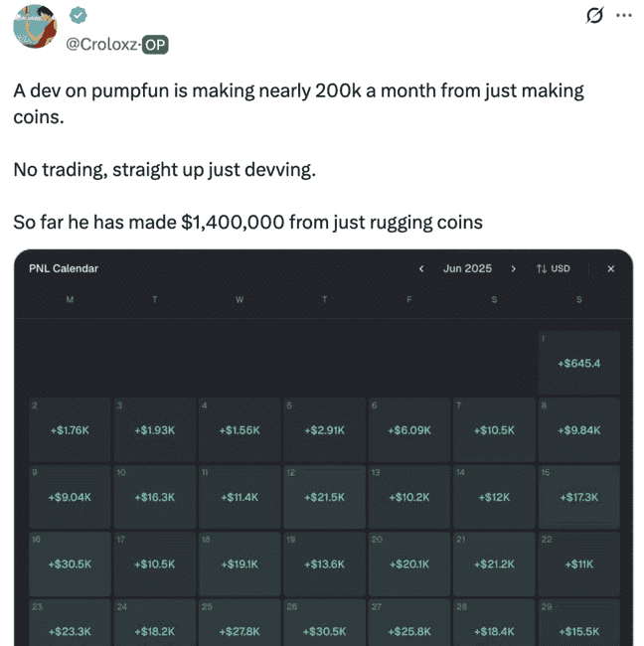Viewport: 644px width, 646px height.
Task: Open the Jun 2025 month selector
Action: (467, 268)
